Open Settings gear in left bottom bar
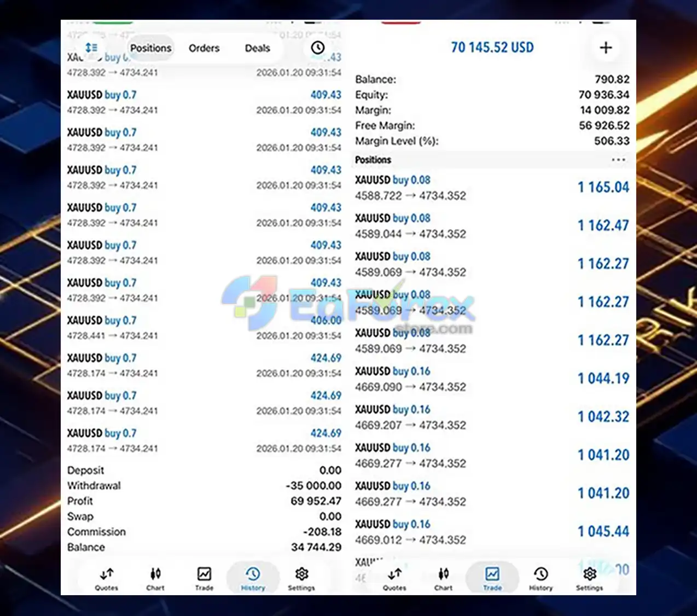This screenshot has height=616, width=697. click(301, 579)
